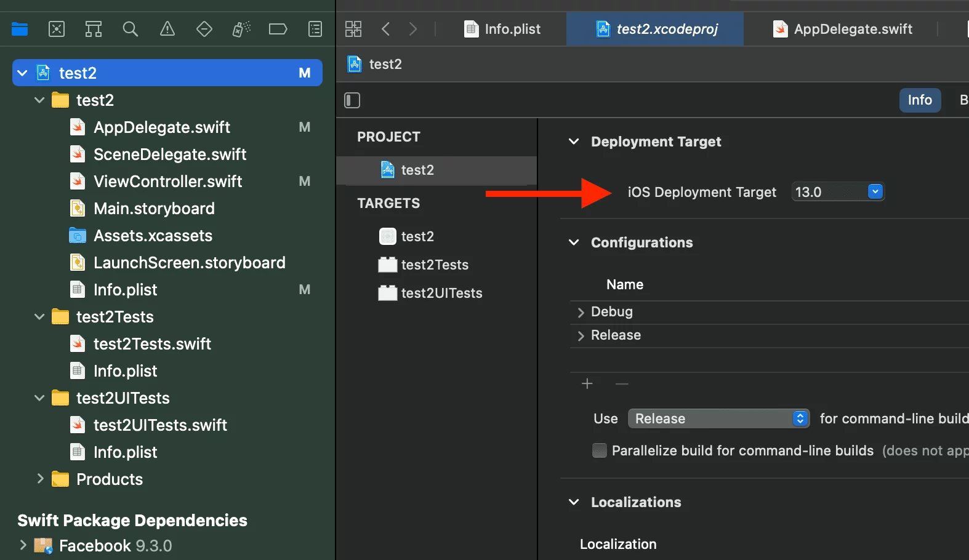
Task: Open the Project navigator folder icon
Action: click(x=20, y=29)
